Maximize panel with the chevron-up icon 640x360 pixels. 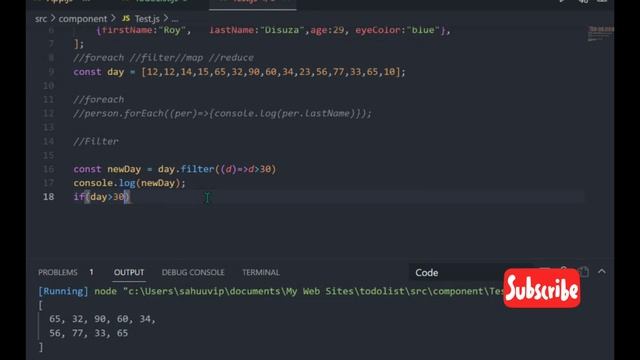[602, 271]
